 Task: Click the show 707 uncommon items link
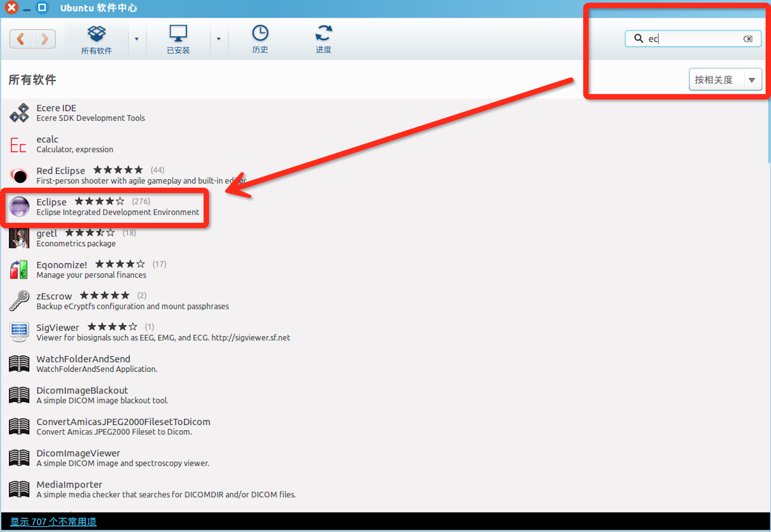point(53,522)
